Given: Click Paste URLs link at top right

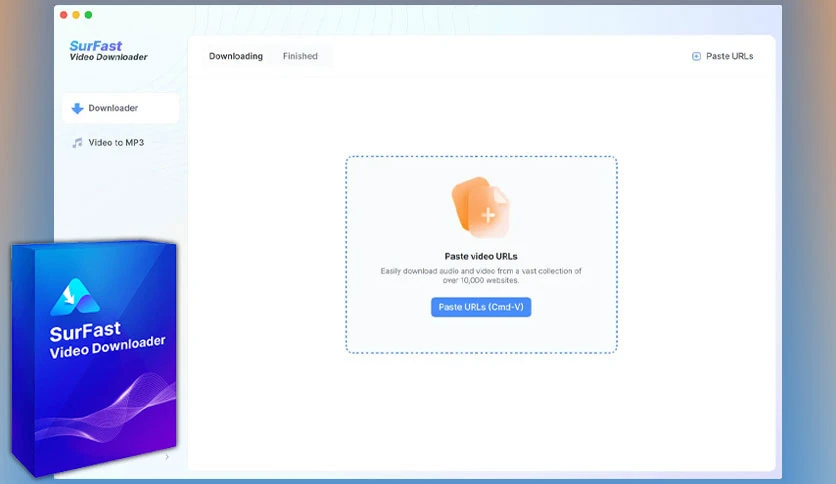Looking at the screenshot, I should click(722, 56).
